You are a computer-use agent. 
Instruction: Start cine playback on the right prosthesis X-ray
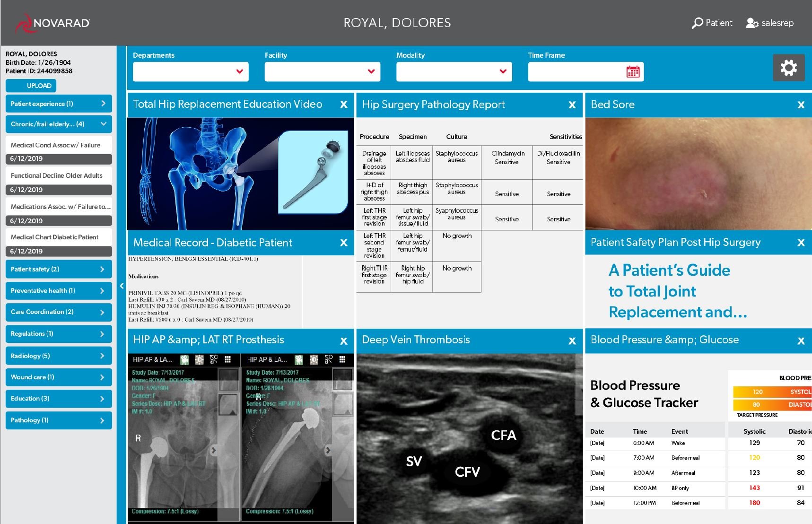tap(299, 360)
